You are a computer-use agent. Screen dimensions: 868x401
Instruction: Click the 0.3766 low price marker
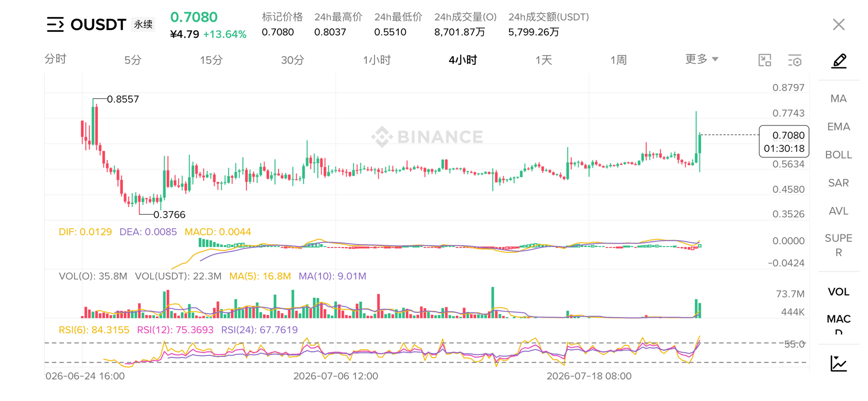pos(170,215)
